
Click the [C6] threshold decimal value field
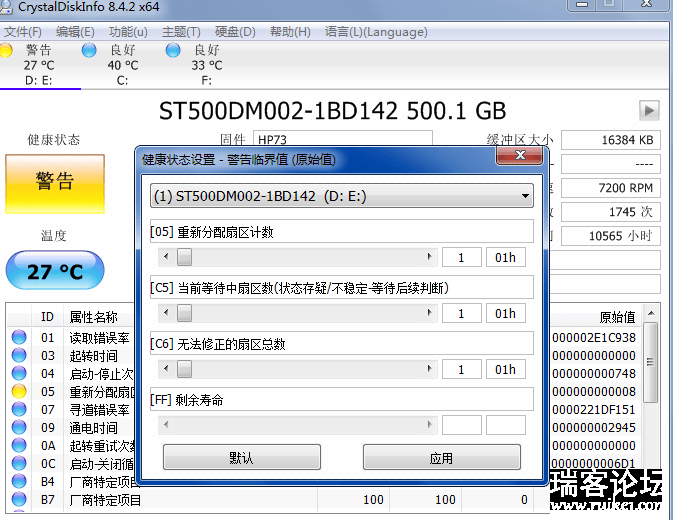(x=462, y=369)
